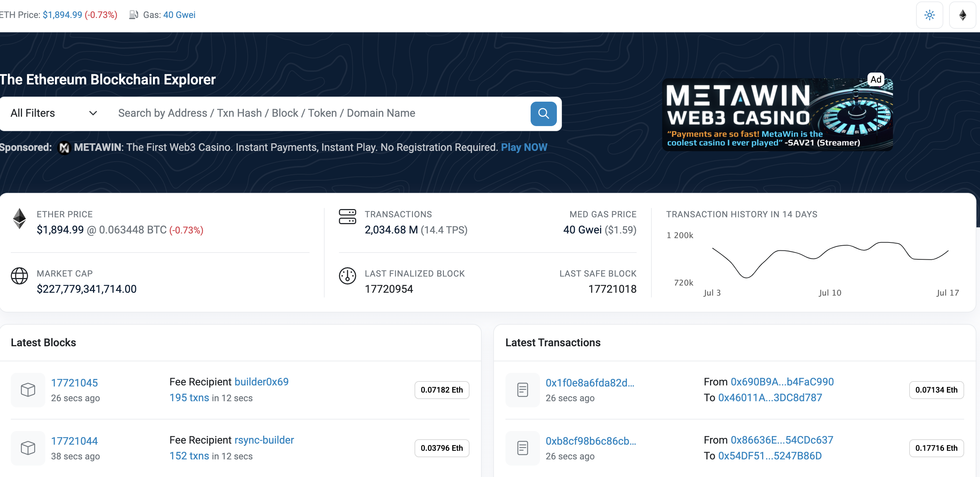
Task: Click the MetaWin logo in sponsored line
Action: point(64,148)
